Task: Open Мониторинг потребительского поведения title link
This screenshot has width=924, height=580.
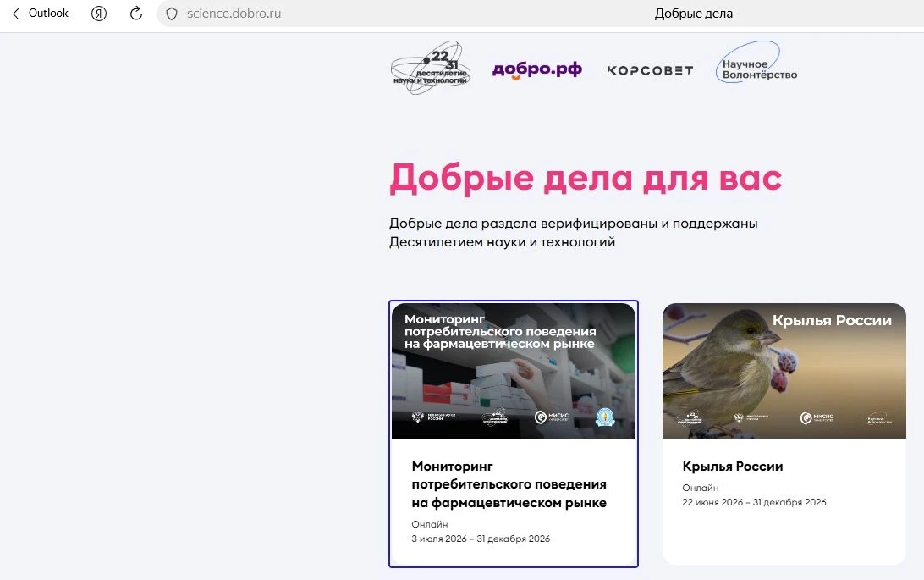Action: [x=509, y=484]
